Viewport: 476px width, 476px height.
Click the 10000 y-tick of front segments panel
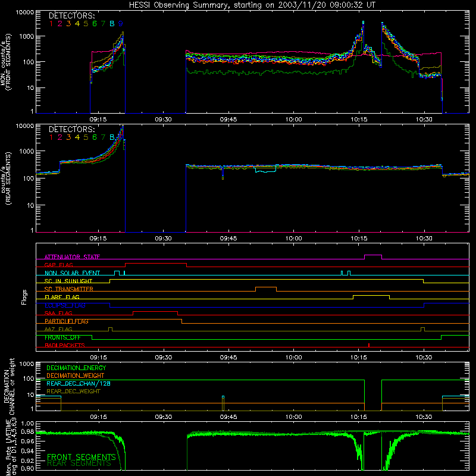pyautogui.click(x=25, y=12)
